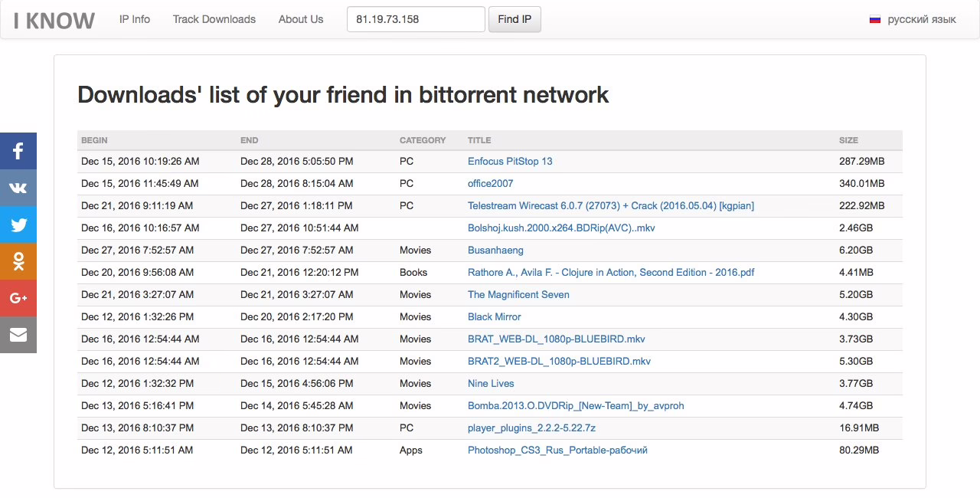Click the office2007 download link
980x498 pixels.
point(490,184)
